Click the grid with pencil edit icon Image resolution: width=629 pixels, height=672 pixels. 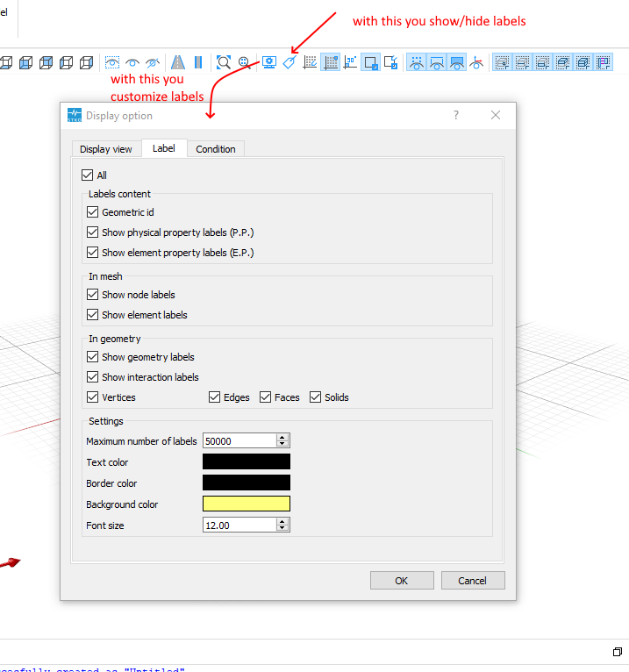[310, 62]
